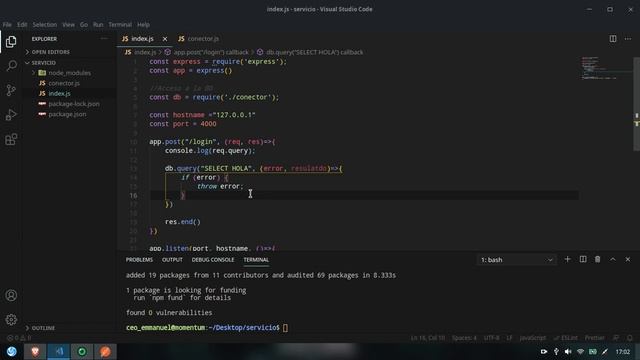Change indentation via Spaces: 4 status
This screenshot has height=360, width=640.
pyautogui.click(x=464, y=338)
